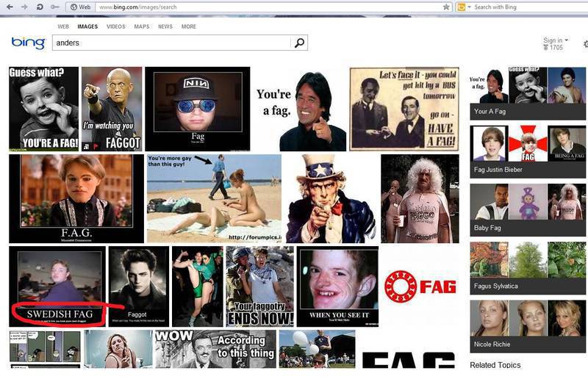Open the large 'Guess what?' boy thumbnail
The image size is (588, 390).
click(44, 109)
